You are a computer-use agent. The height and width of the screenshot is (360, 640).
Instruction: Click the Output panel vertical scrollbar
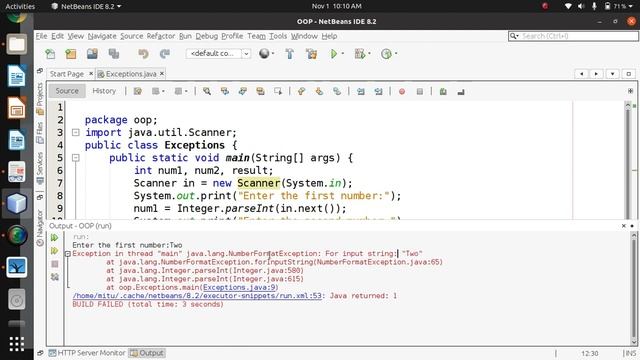point(634,289)
